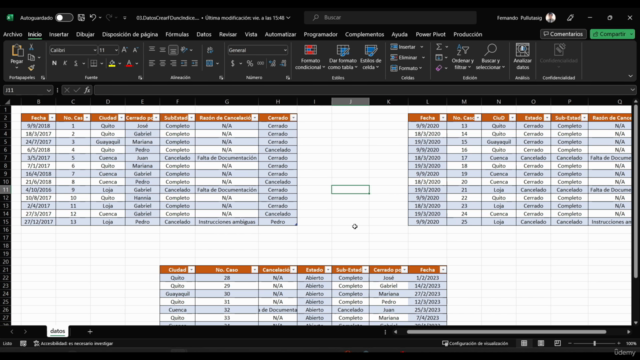This screenshot has width=640, height=360.
Task: Open the Razón de Cancelación filter dropdown
Action: 255,118
